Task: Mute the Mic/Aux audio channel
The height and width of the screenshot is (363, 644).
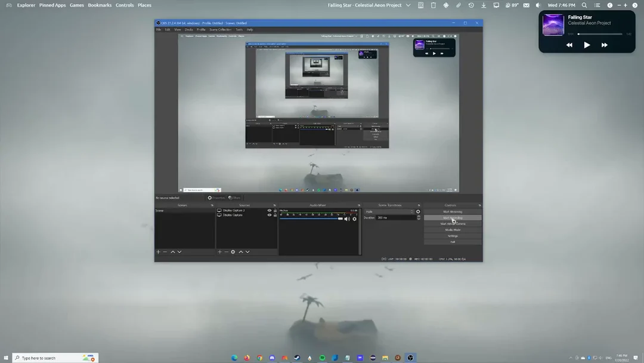Action: tap(346, 219)
